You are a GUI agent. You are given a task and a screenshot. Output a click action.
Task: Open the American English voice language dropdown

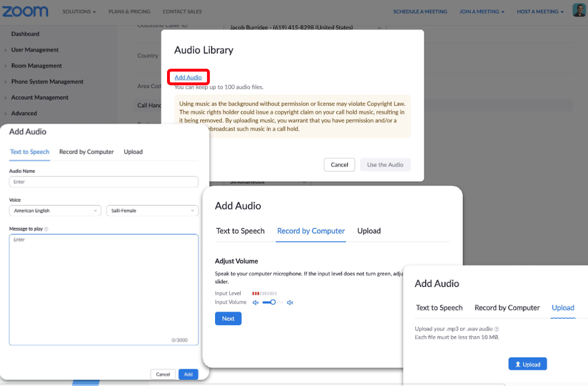point(55,211)
